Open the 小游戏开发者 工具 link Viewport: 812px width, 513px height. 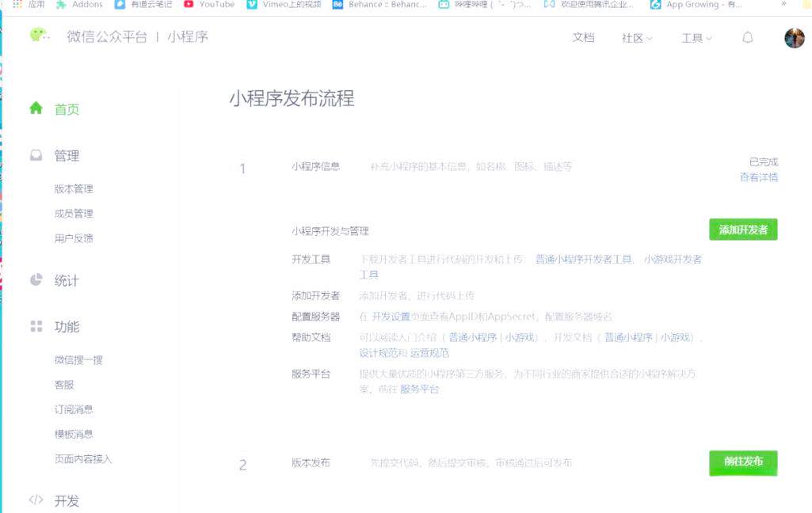[x=673, y=259]
